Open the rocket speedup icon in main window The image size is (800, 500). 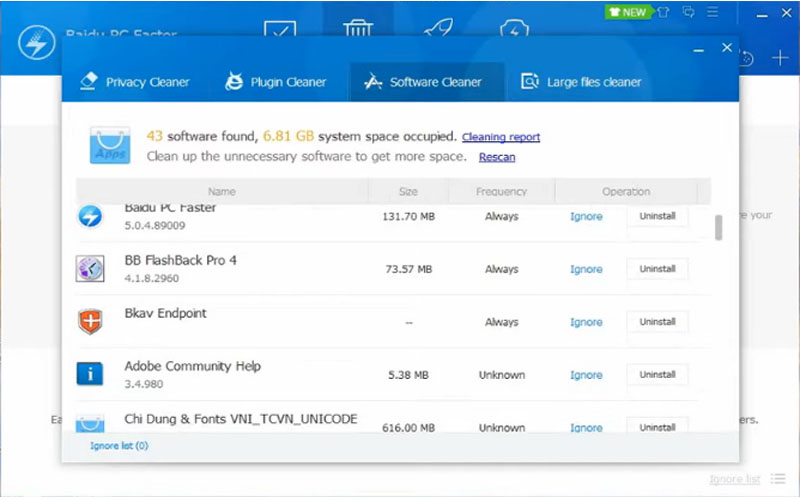[438, 27]
